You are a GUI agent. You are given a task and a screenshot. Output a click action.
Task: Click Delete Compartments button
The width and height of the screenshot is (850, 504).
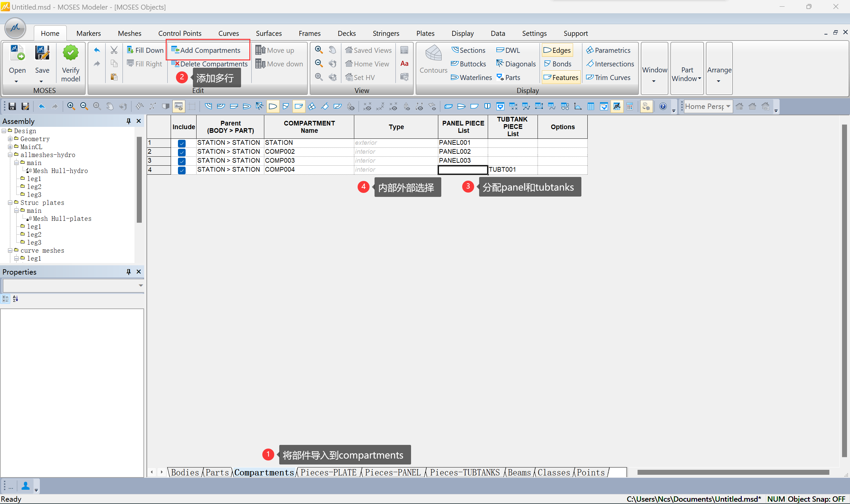[x=210, y=64]
